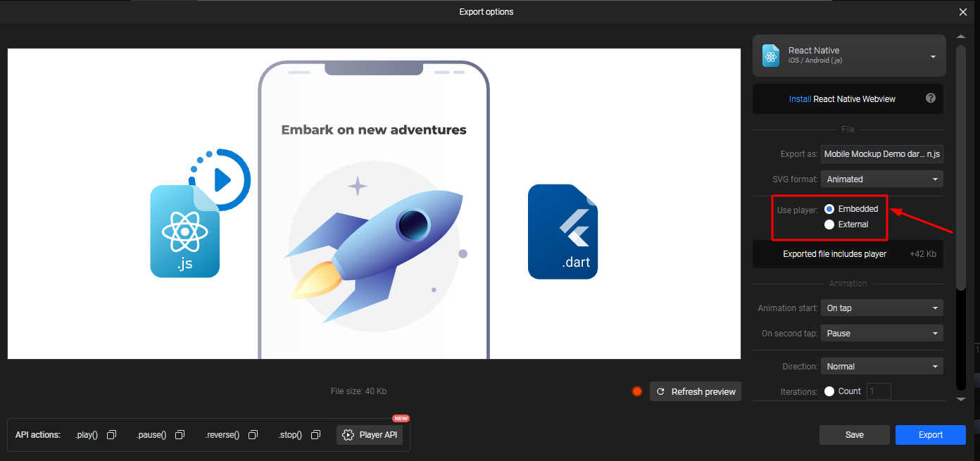Screen dimensions: 980x461
Task: Focus the iterations count number field
Action: tap(879, 391)
